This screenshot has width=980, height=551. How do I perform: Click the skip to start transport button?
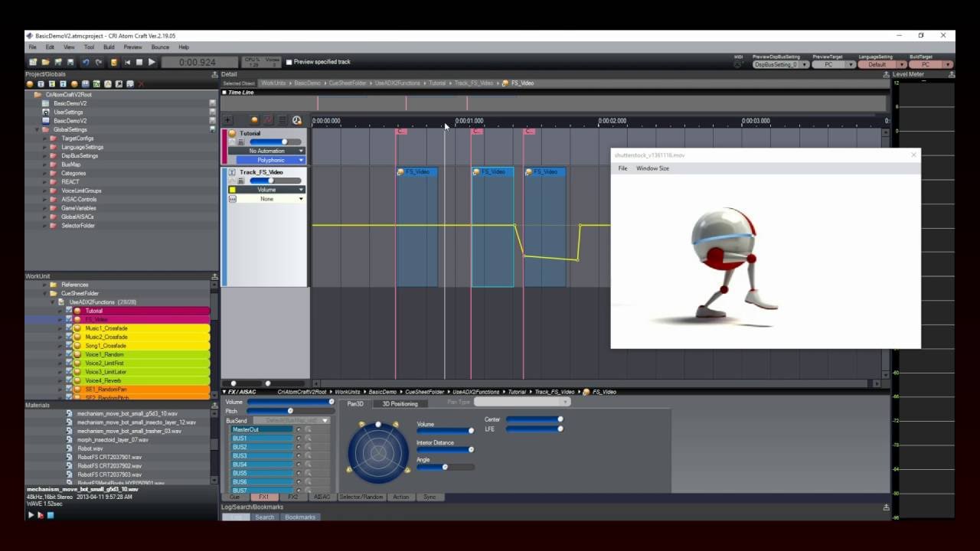[127, 62]
